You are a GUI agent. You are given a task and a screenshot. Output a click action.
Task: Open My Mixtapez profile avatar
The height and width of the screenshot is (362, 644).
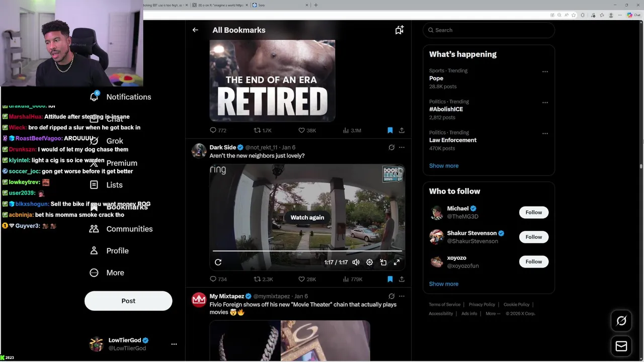coord(199,300)
